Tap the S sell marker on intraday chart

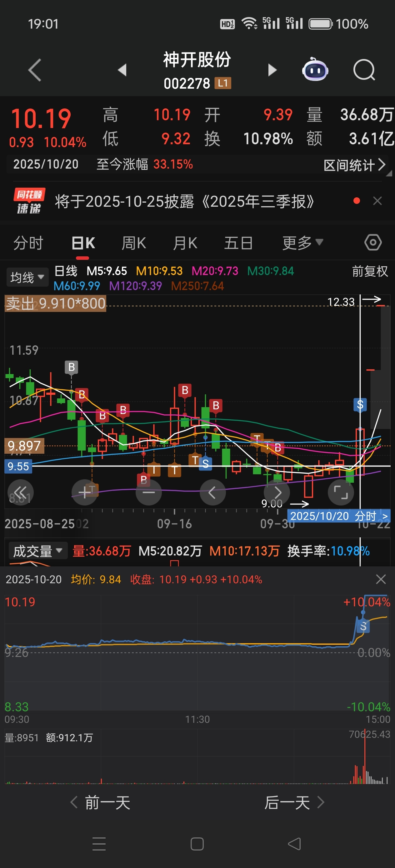click(x=363, y=626)
